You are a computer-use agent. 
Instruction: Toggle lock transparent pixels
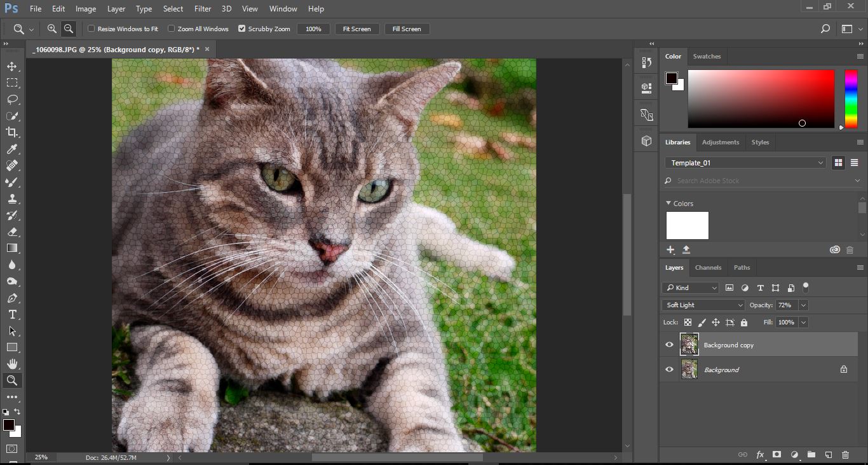(x=688, y=323)
